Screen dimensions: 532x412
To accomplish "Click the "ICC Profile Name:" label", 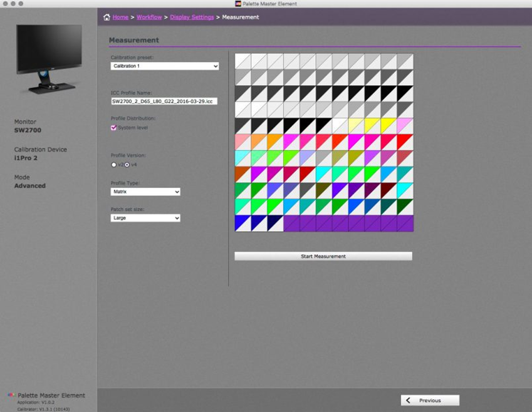I will [x=132, y=93].
